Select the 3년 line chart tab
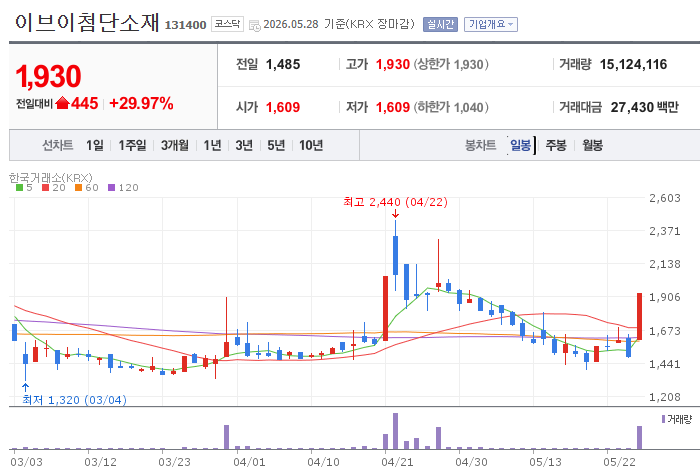The width and height of the screenshot is (700, 474). tap(244, 145)
